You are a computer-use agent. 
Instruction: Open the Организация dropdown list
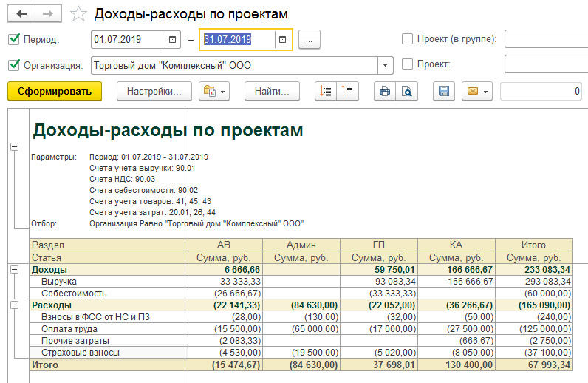tap(385, 65)
